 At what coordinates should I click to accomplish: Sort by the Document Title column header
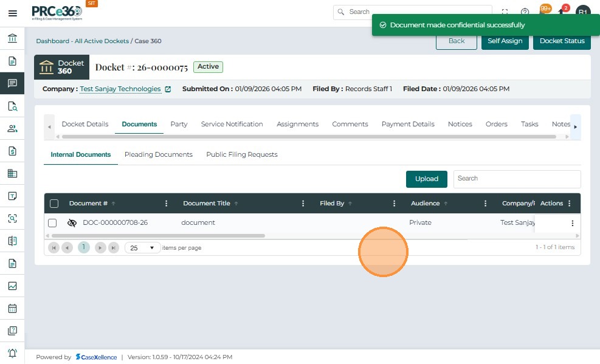207,204
